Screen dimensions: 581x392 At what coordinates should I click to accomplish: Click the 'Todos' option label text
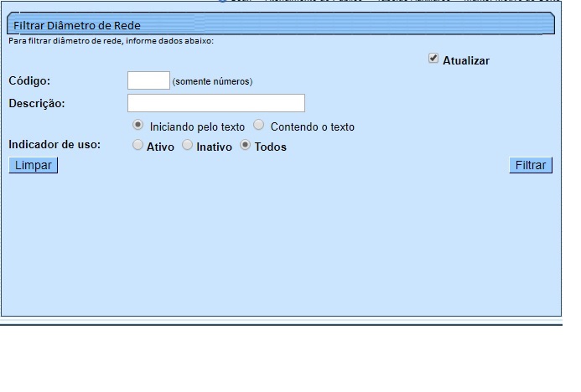(x=271, y=147)
